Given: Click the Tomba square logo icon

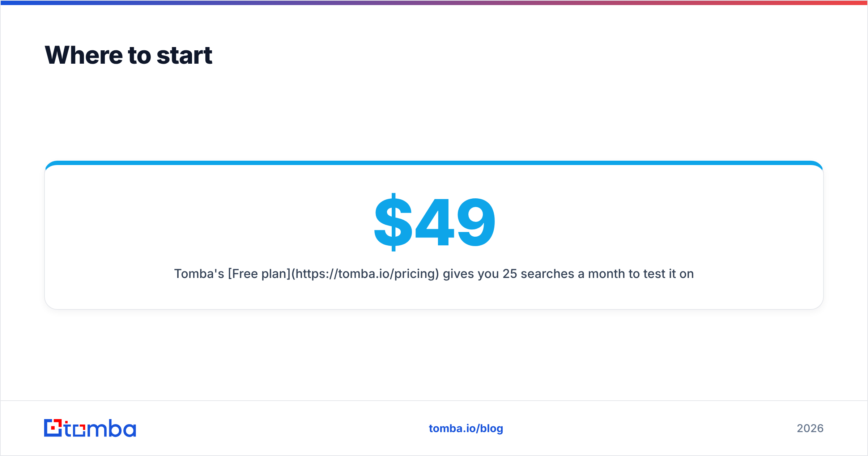Looking at the screenshot, I should [53, 428].
